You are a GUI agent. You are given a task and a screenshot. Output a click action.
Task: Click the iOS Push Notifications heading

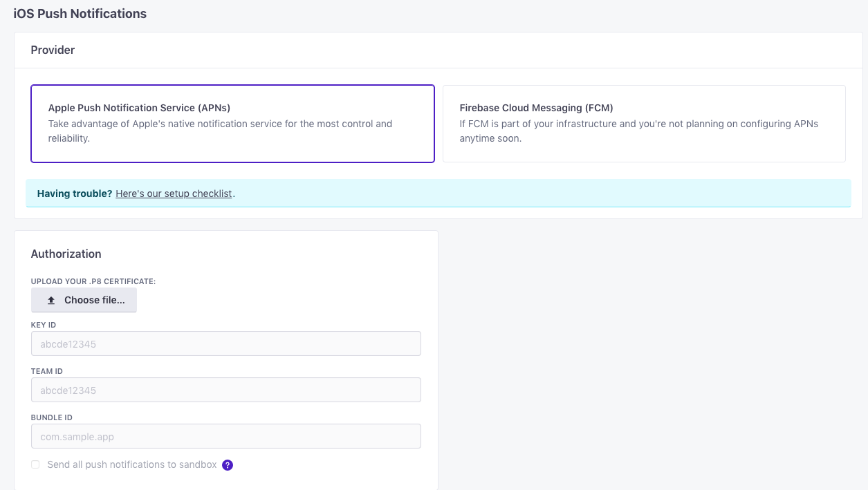pos(80,13)
